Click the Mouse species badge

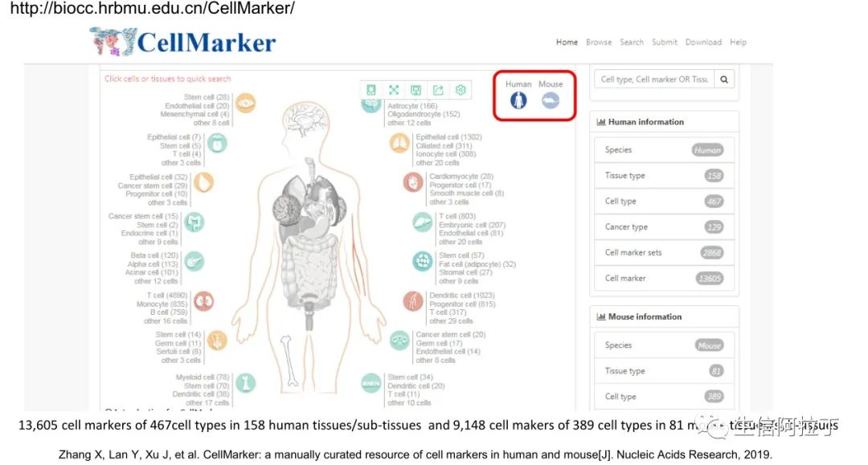[709, 345]
